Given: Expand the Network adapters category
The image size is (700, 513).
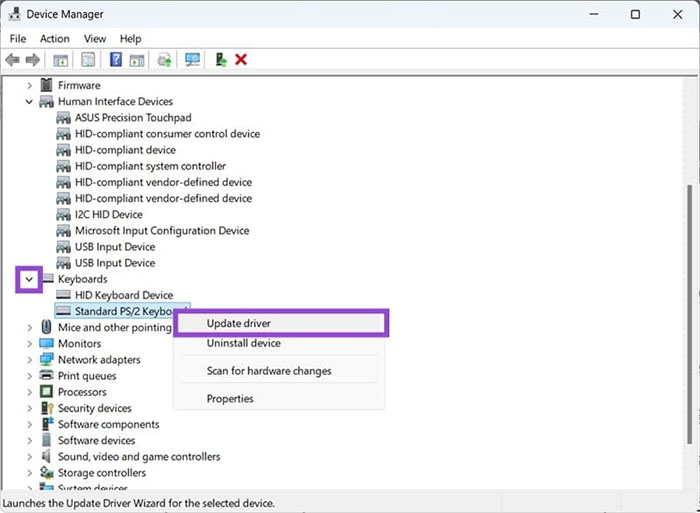Looking at the screenshot, I should 29,359.
